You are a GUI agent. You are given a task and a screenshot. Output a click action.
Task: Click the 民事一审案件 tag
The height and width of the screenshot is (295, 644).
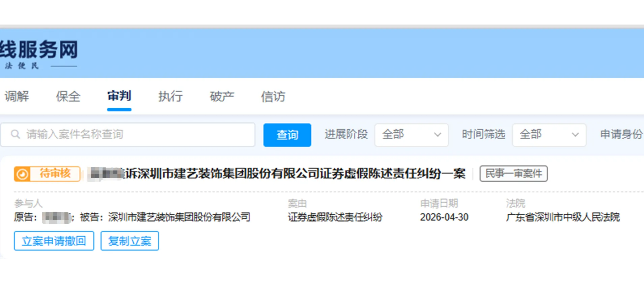point(513,174)
